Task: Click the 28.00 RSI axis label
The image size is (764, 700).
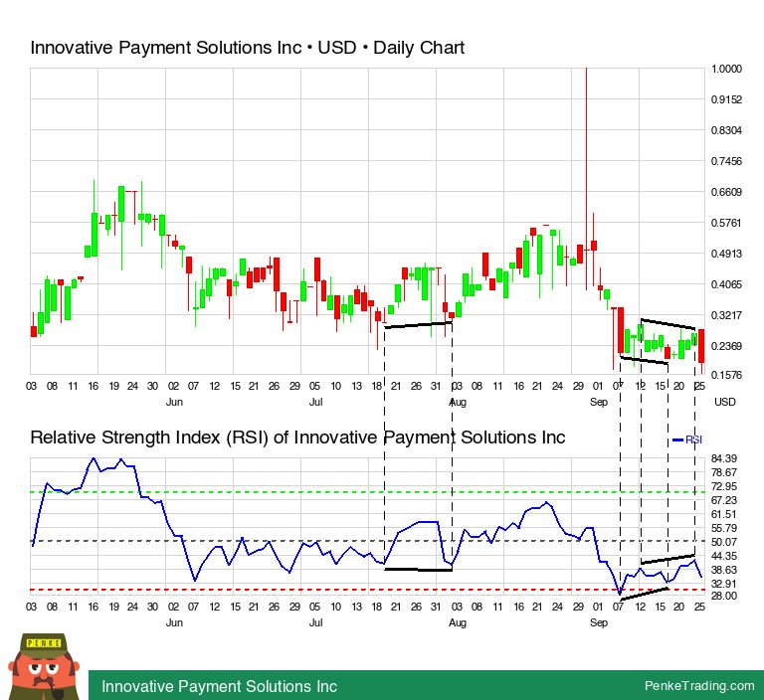Action: (724, 596)
